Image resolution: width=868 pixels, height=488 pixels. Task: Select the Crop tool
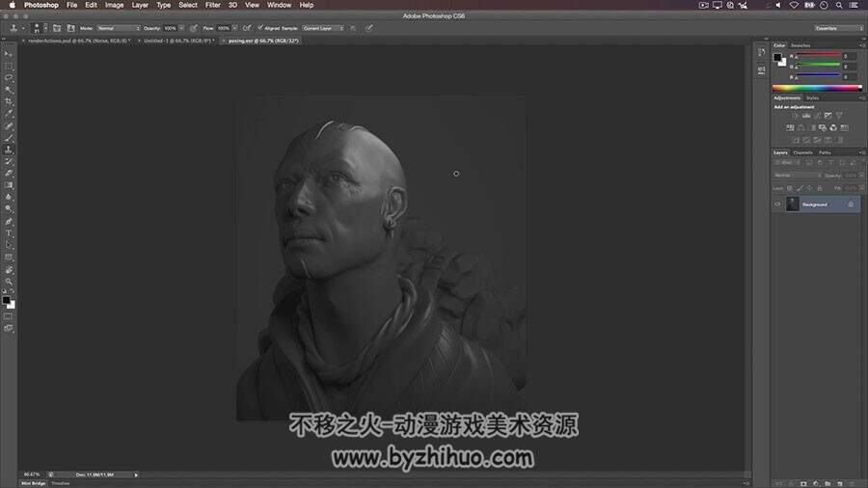tap(9, 102)
